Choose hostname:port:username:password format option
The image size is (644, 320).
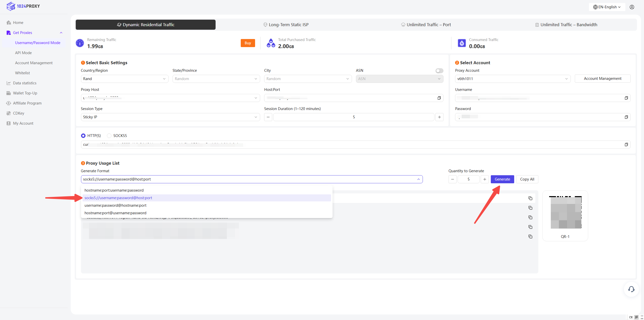click(x=114, y=190)
